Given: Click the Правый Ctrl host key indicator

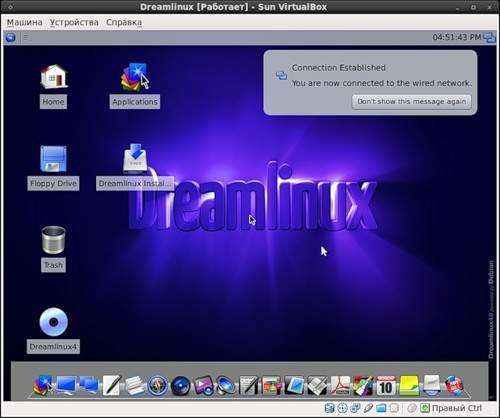Looking at the screenshot, I should 457,408.
